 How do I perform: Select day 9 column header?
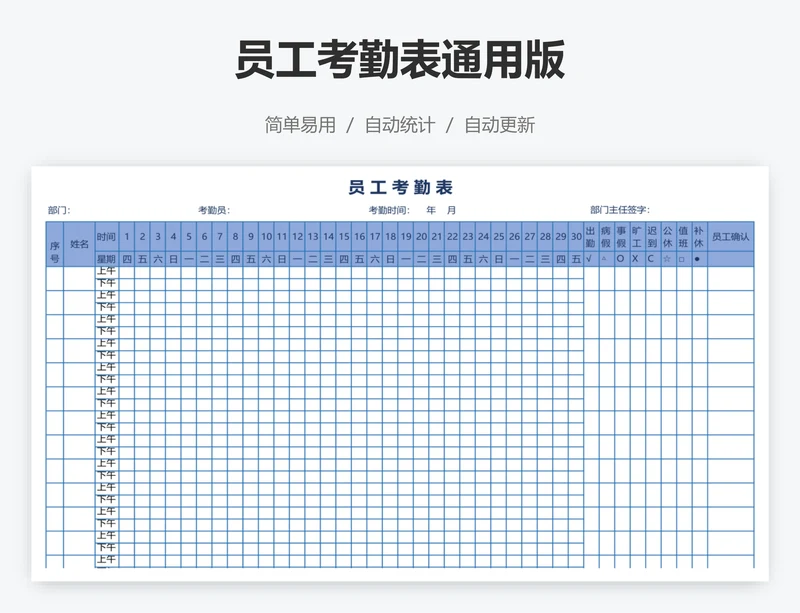coord(251,237)
